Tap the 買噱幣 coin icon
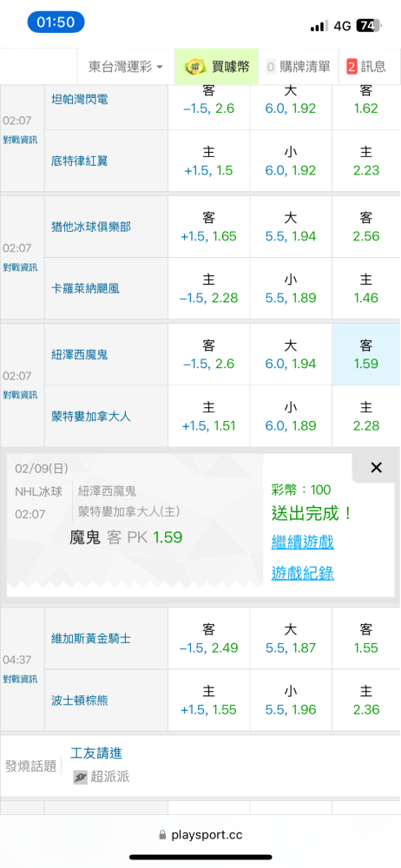Screen dimensions: 401x868 [195, 67]
